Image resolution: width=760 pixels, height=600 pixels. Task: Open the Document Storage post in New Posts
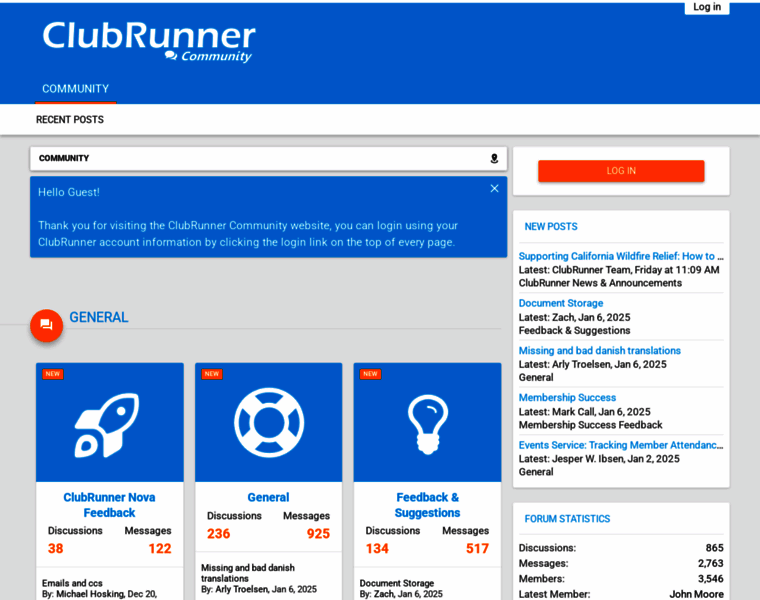(561, 303)
